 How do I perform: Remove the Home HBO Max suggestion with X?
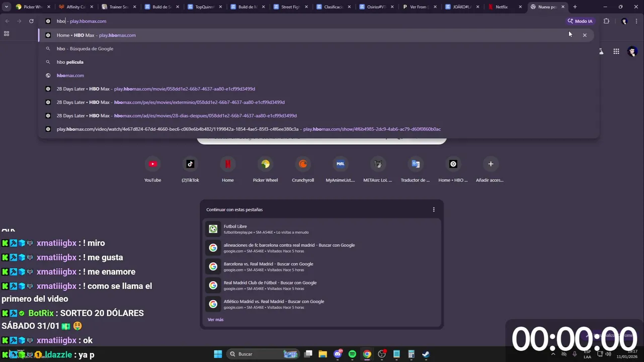[585, 35]
